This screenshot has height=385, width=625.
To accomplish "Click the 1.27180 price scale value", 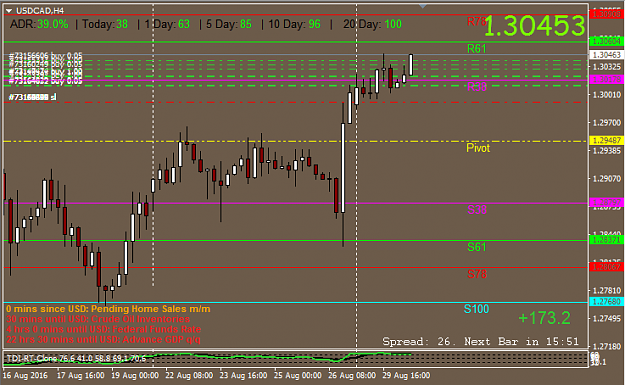I will click(x=607, y=346).
